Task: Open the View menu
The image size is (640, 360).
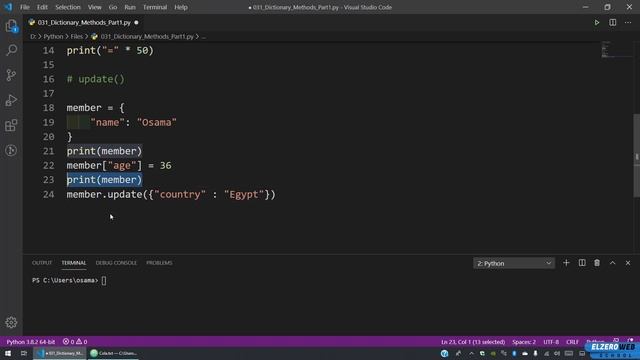Action: (x=95, y=7)
